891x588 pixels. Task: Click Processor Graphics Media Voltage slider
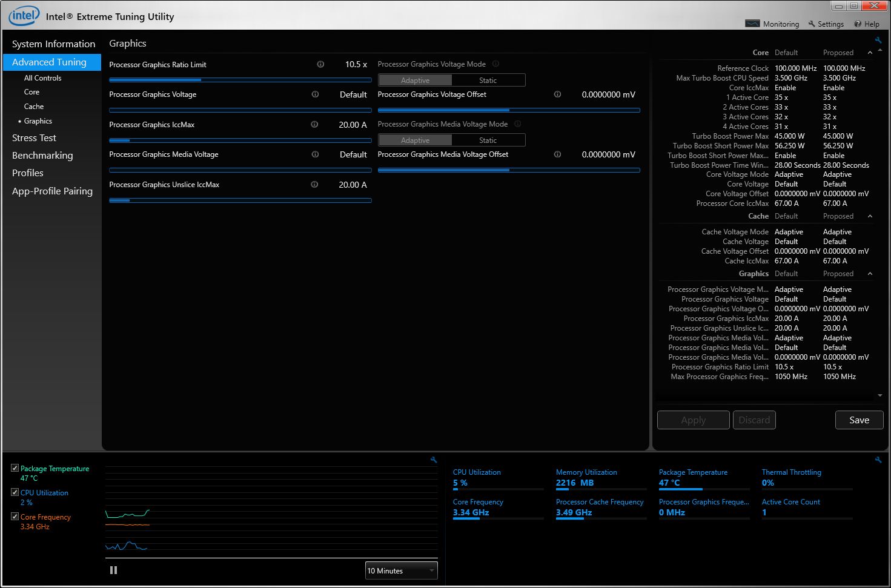coord(240,170)
